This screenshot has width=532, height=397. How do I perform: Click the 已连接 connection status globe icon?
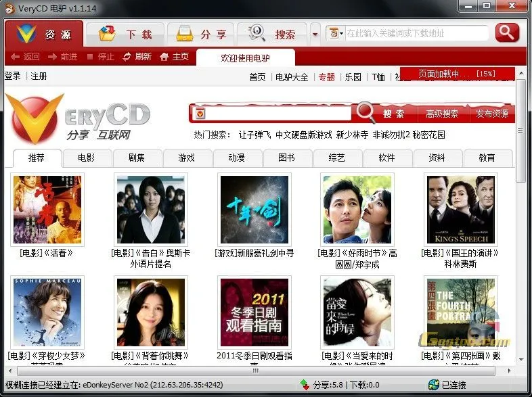434,385
